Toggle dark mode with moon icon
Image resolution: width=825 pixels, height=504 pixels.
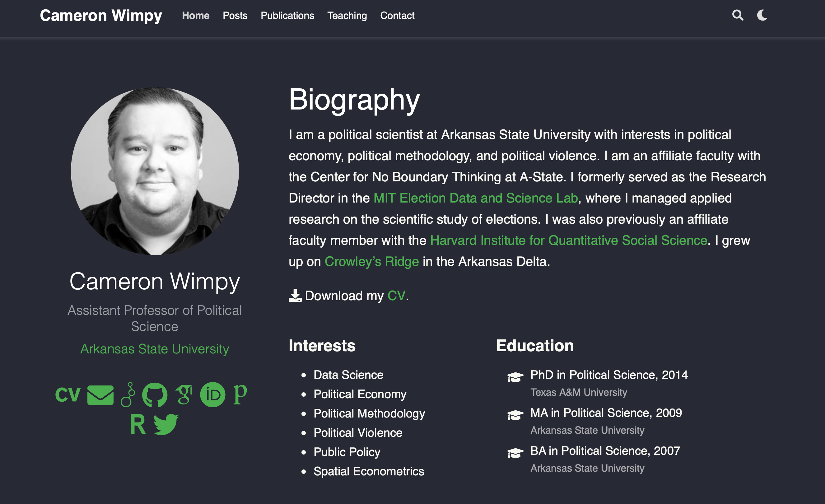click(762, 16)
